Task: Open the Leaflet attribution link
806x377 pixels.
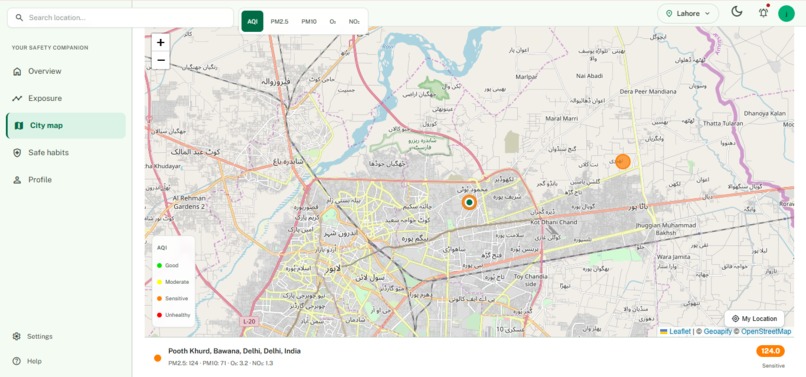Action: click(x=680, y=332)
